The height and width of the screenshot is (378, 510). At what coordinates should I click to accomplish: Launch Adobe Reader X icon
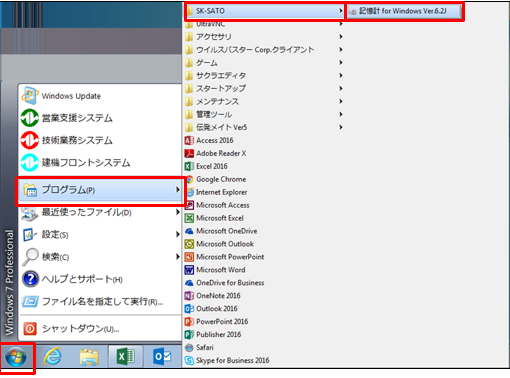(189, 153)
